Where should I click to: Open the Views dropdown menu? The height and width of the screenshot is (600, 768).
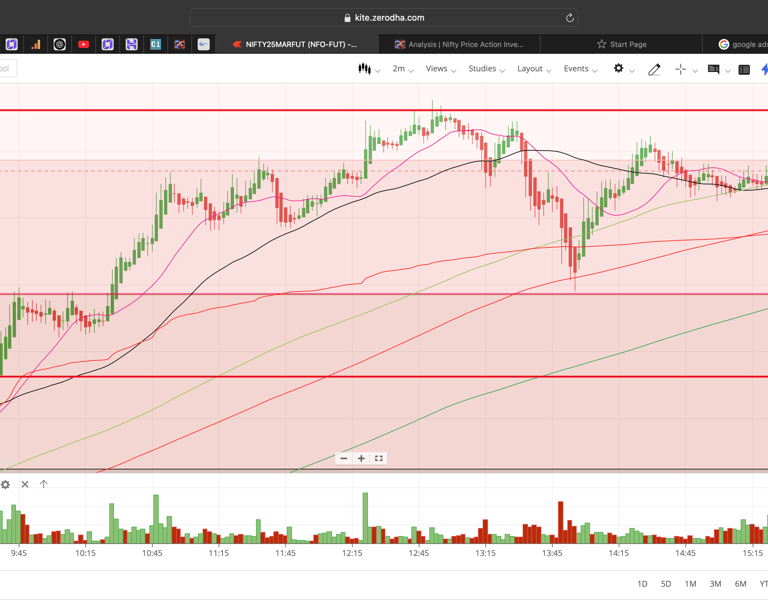tap(440, 69)
